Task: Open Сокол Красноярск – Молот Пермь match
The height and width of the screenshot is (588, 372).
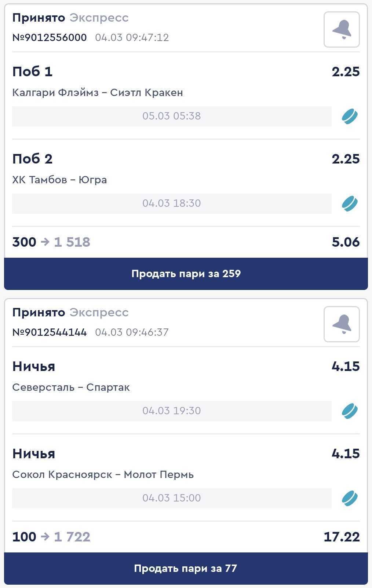Action: (x=103, y=474)
